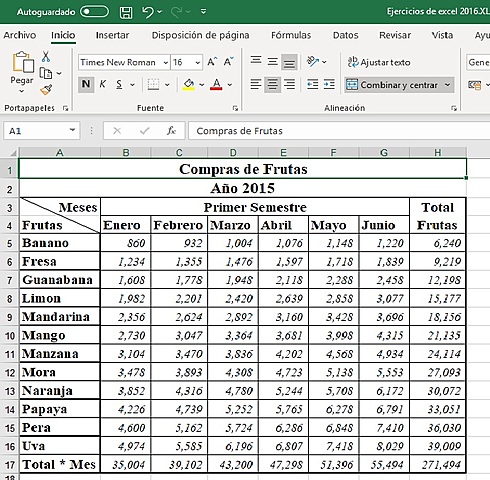Select column header D
Image resolution: width=490 pixels, height=480 pixels.
click(233, 153)
